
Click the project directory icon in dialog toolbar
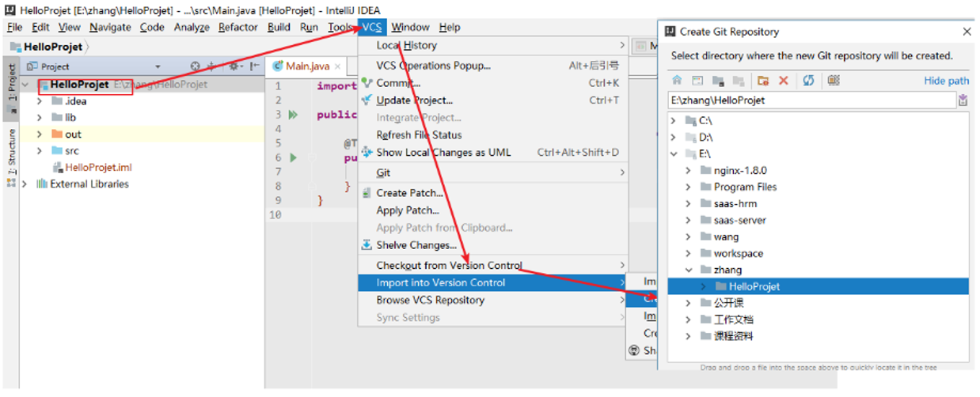coord(718,81)
